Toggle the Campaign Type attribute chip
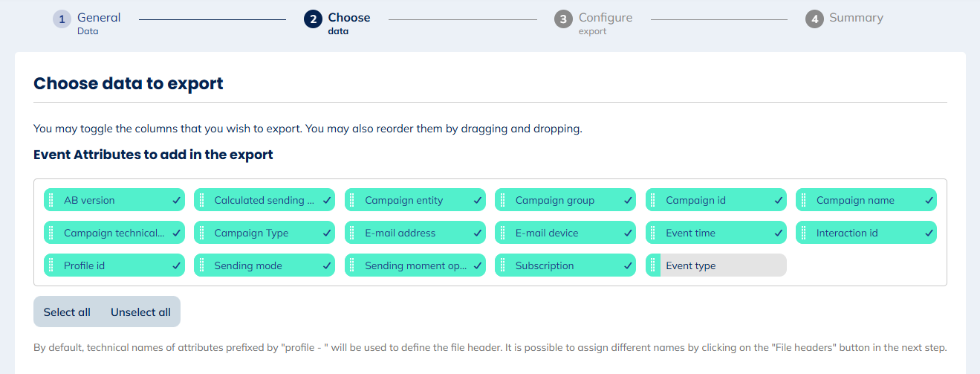980x374 pixels. tap(264, 233)
